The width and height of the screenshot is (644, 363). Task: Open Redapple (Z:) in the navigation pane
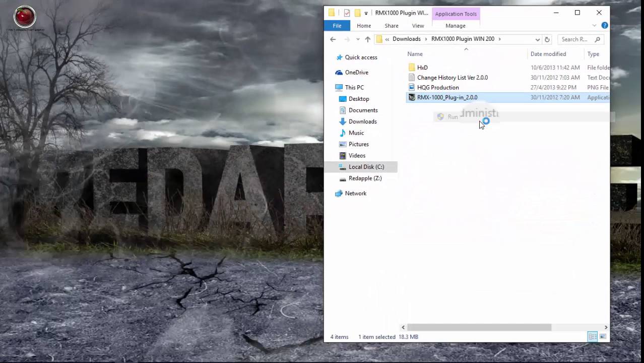click(x=365, y=178)
